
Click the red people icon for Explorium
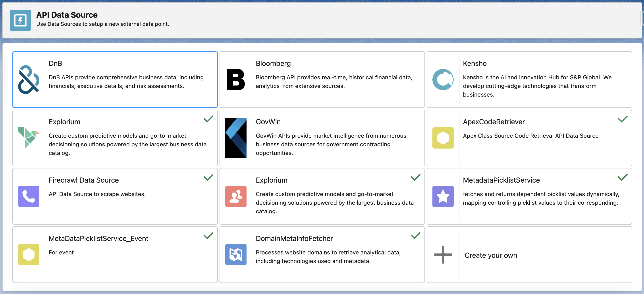tap(236, 196)
